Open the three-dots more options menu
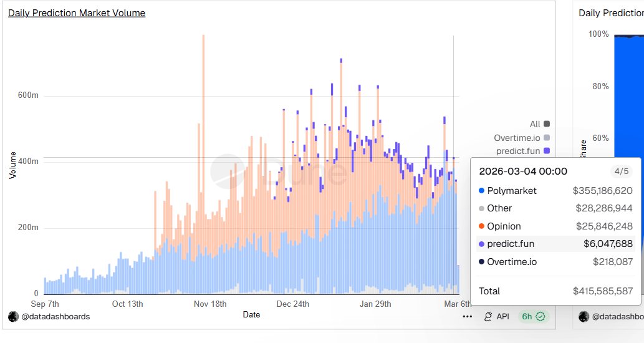Image resolution: width=644 pixels, height=343 pixels. [x=468, y=317]
